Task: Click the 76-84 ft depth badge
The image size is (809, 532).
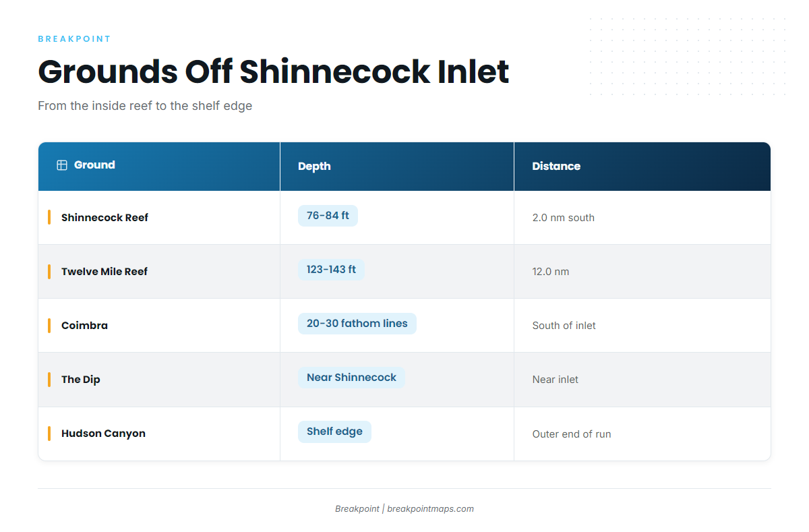Action: 328,216
